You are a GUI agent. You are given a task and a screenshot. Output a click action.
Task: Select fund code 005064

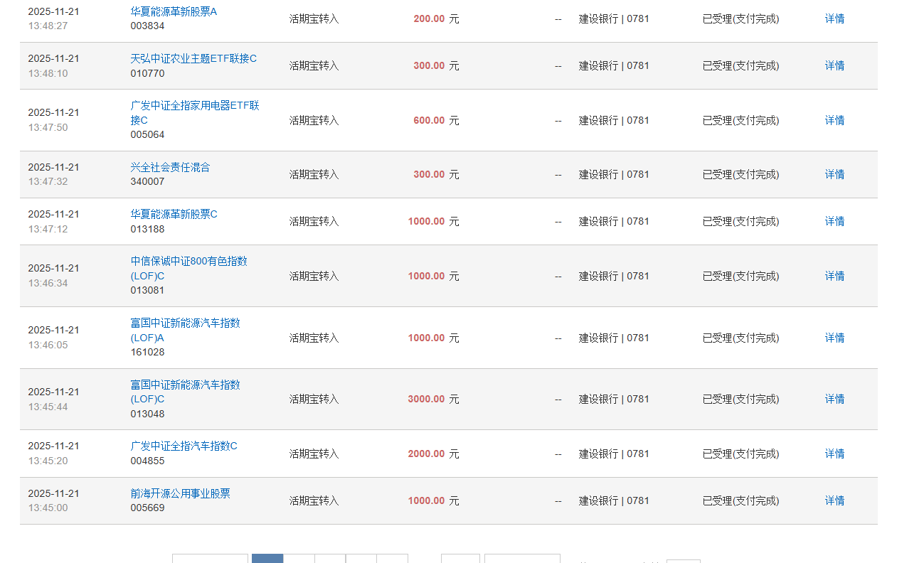(x=147, y=135)
